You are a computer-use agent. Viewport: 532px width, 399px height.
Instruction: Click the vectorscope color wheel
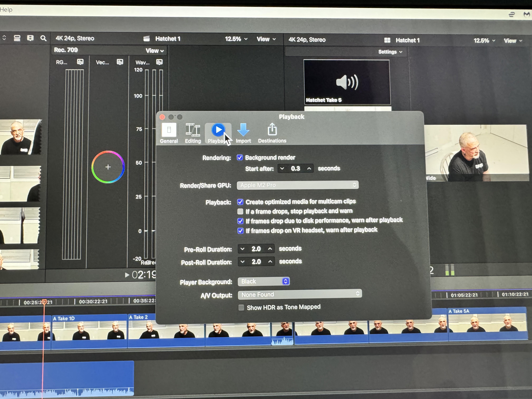coord(108,167)
